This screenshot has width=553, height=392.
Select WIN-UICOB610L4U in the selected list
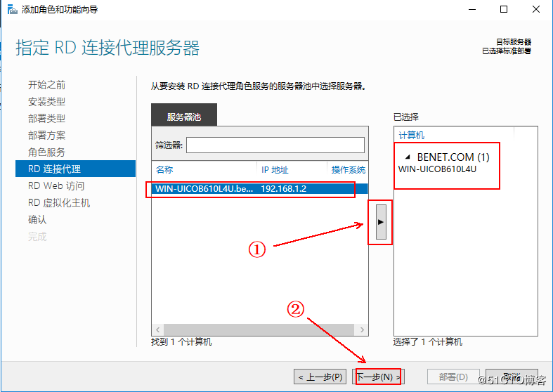(x=437, y=169)
